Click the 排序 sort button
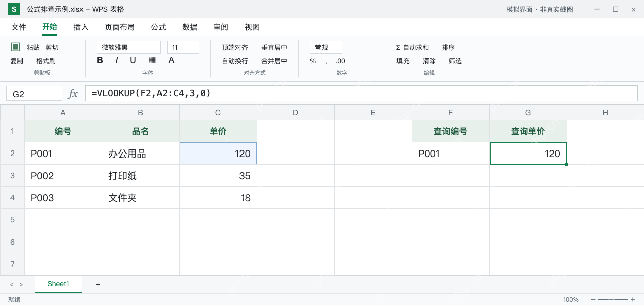 [448, 47]
